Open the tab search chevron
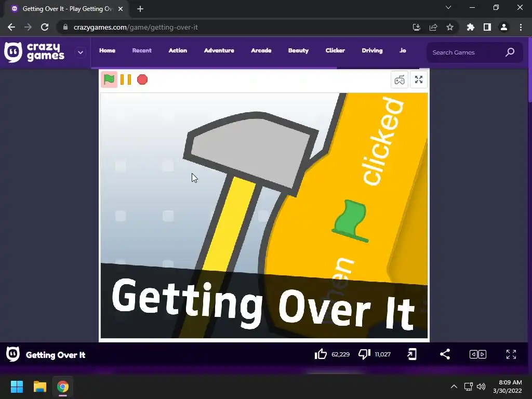532x399 pixels. coord(448,7)
